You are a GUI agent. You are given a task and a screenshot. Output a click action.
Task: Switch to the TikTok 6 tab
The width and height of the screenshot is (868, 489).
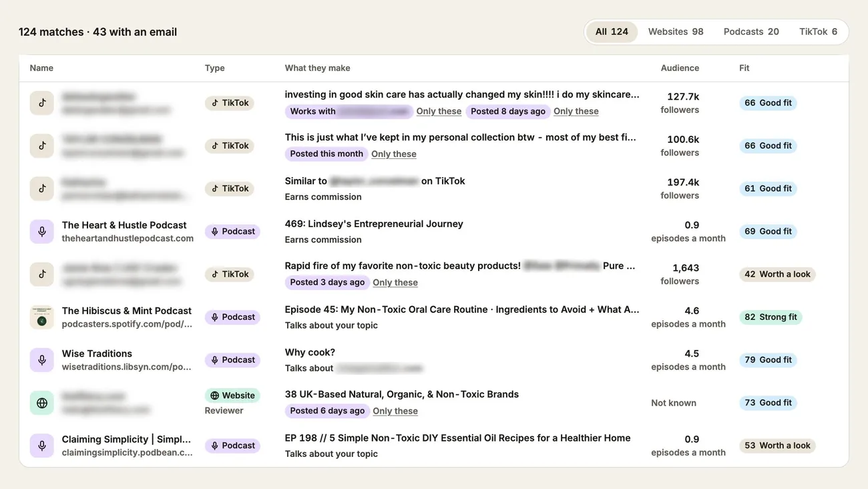tap(818, 31)
